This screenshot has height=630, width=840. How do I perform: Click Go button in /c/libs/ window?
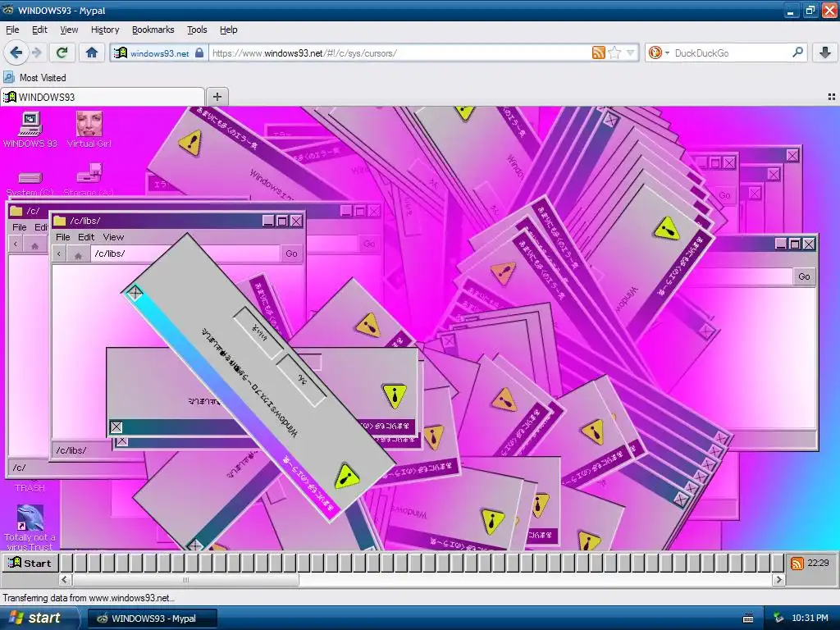[x=291, y=253]
